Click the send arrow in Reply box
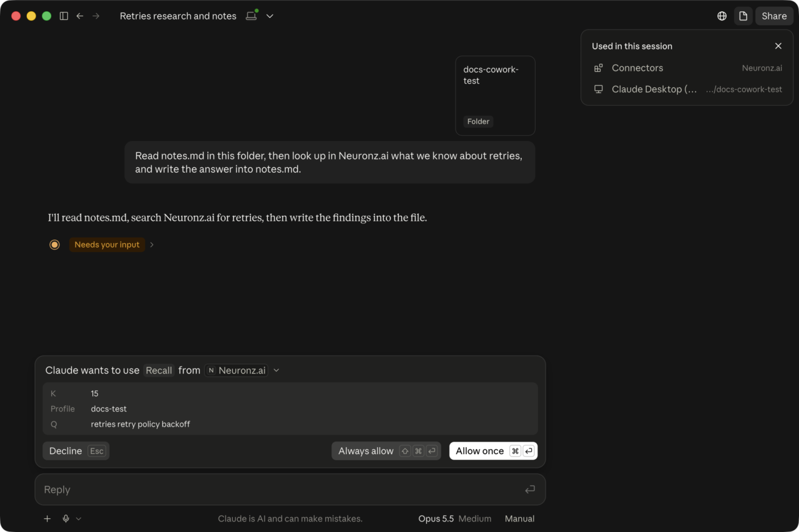The height and width of the screenshot is (532, 799). click(x=530, y=490)
